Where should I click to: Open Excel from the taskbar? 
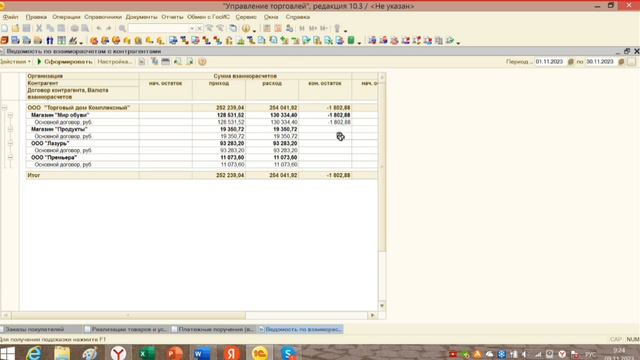click(x=147, y=353)
